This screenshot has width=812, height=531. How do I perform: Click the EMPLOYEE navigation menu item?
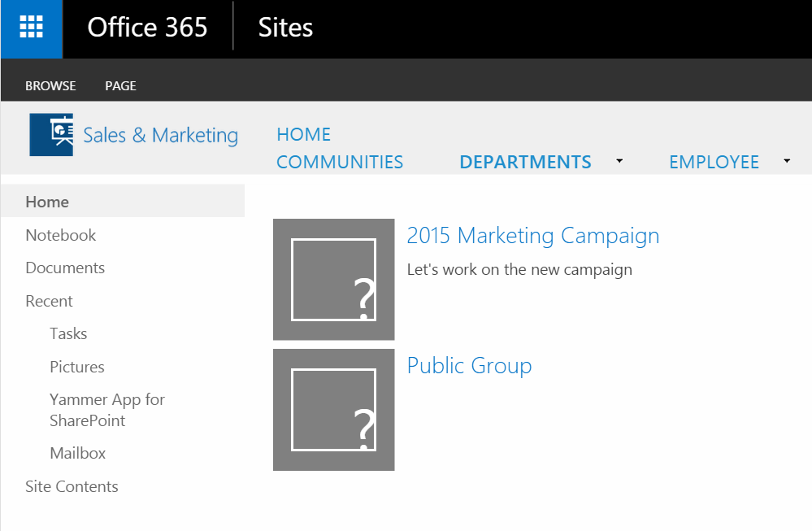(714, 162)
